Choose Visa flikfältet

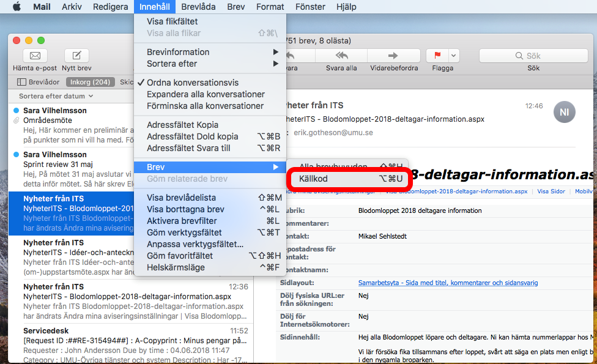tap(210, 21)
